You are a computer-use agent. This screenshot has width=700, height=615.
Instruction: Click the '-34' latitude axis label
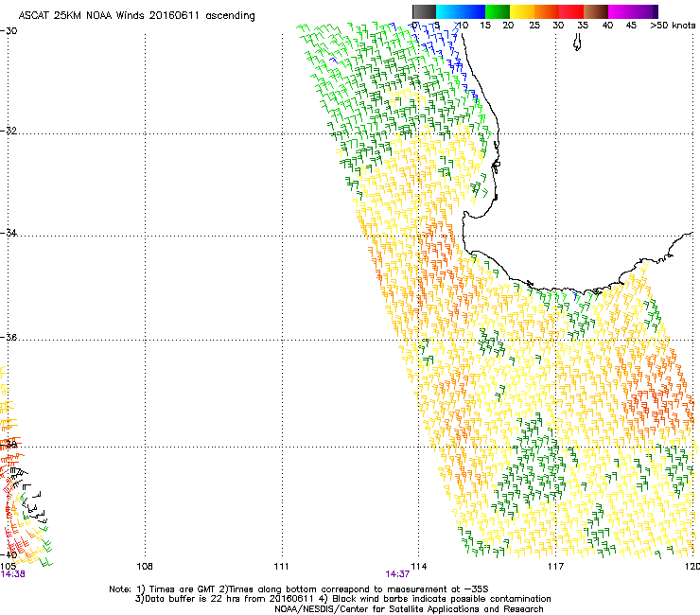[x=9, y=233]
